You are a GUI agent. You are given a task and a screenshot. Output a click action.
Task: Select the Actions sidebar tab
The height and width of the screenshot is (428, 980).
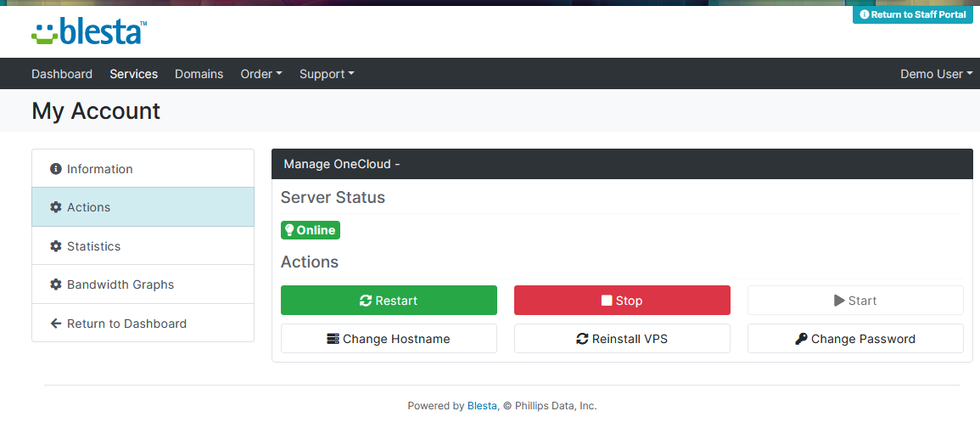(143, 207)
